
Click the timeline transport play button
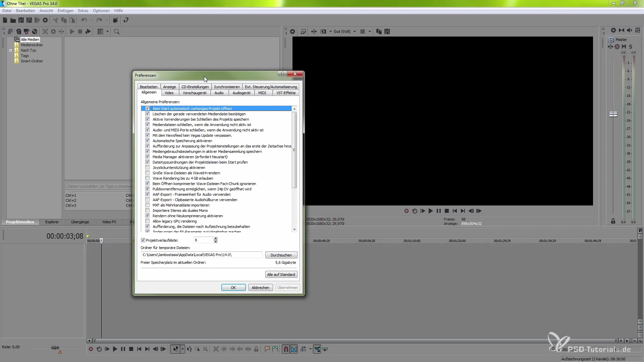coord(115,349)
